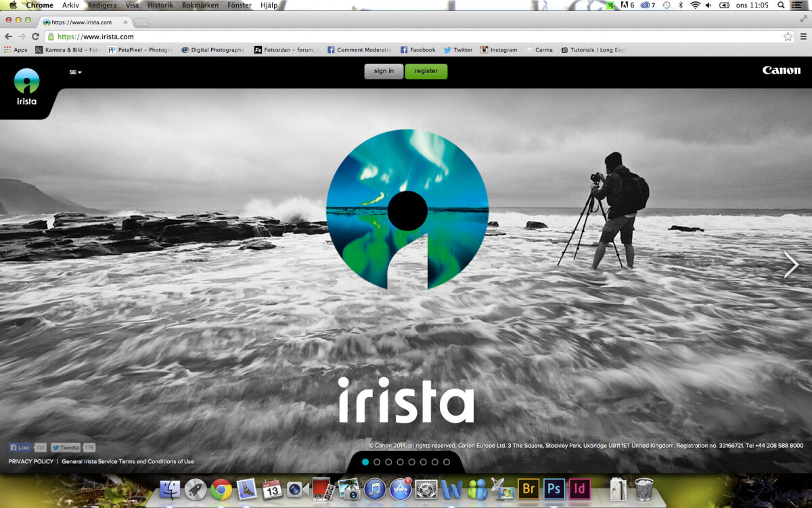This screenshot has width=812, height=508.
Task: Open the Kamera & Bild bookmark
Action: tap(66, 50)
